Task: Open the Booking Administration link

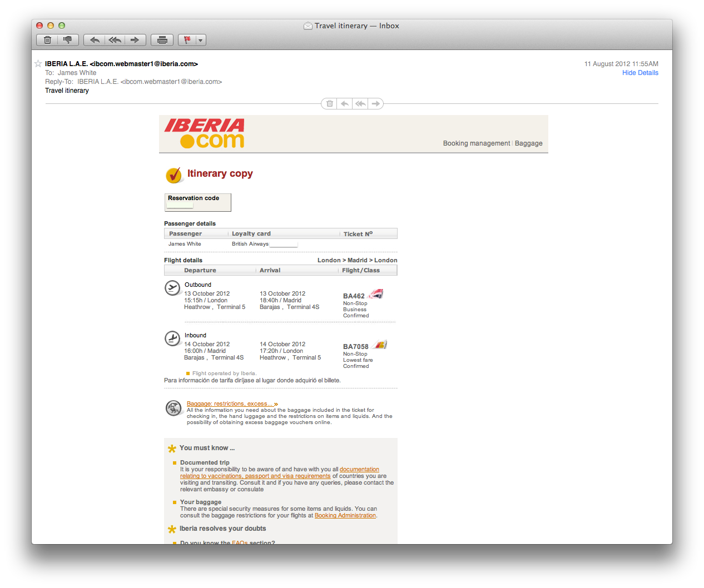Action: pos(345,516)
